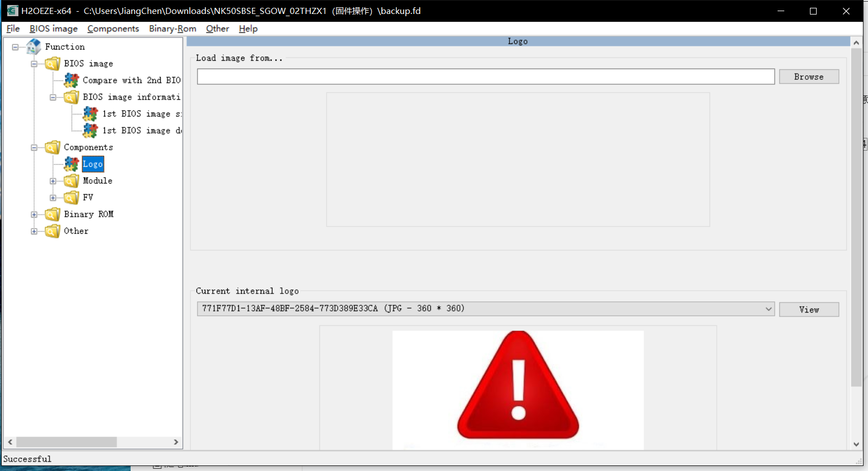Click the View button for internal logo
The width and height of the screenshot is (868, 471).
pos(809,309)
